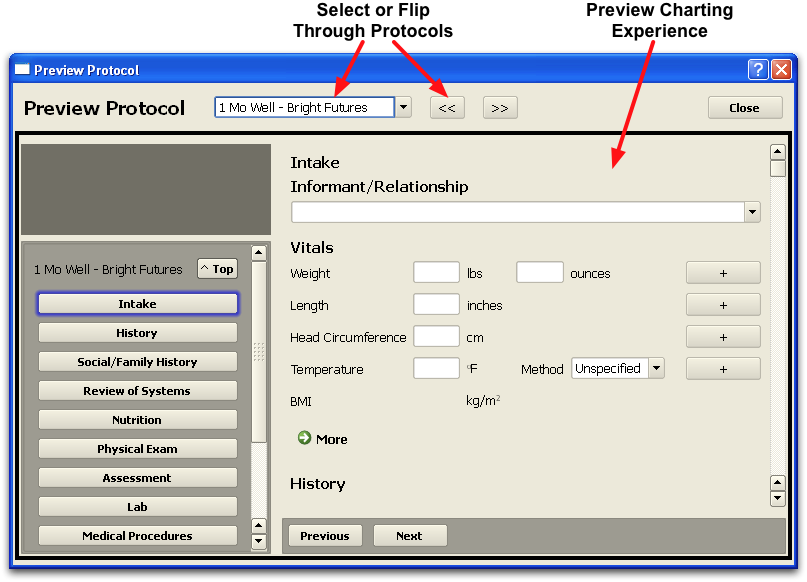Click the sidebar title 1 Mo Well - Bright Futures

108,269
